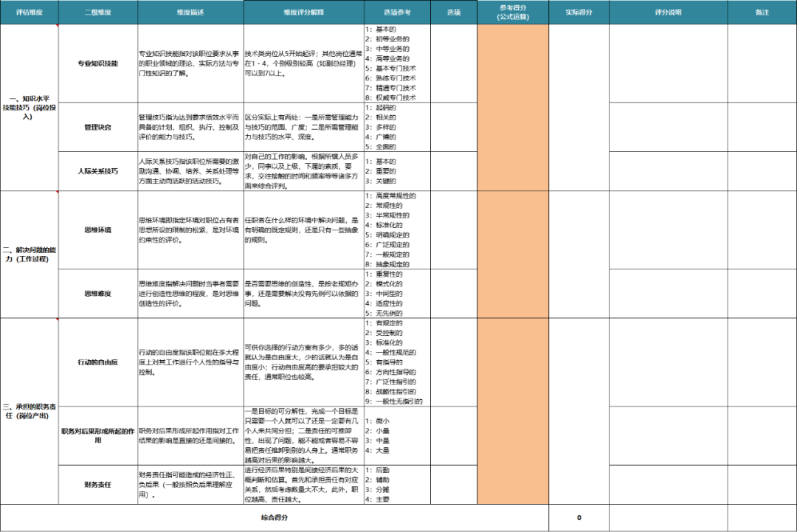This screenshot has height=532, width=797.
Task: Select the options list containing 后勤 and 主要
Action: point(397,485)
